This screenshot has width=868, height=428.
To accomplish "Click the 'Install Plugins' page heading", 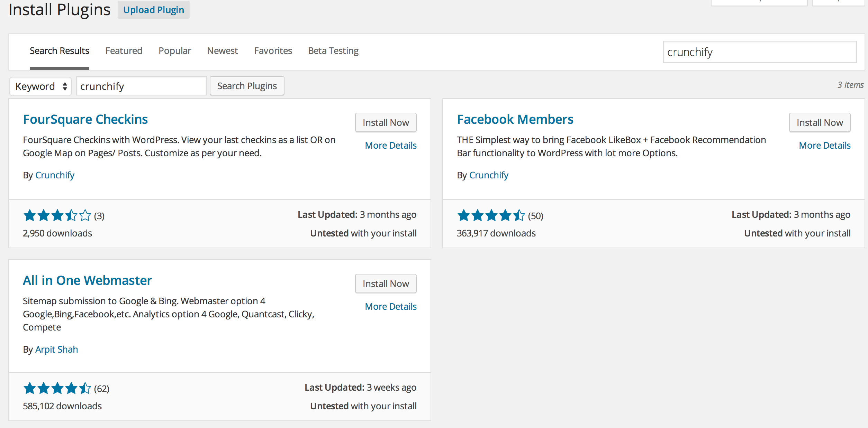I will (59, 9).
